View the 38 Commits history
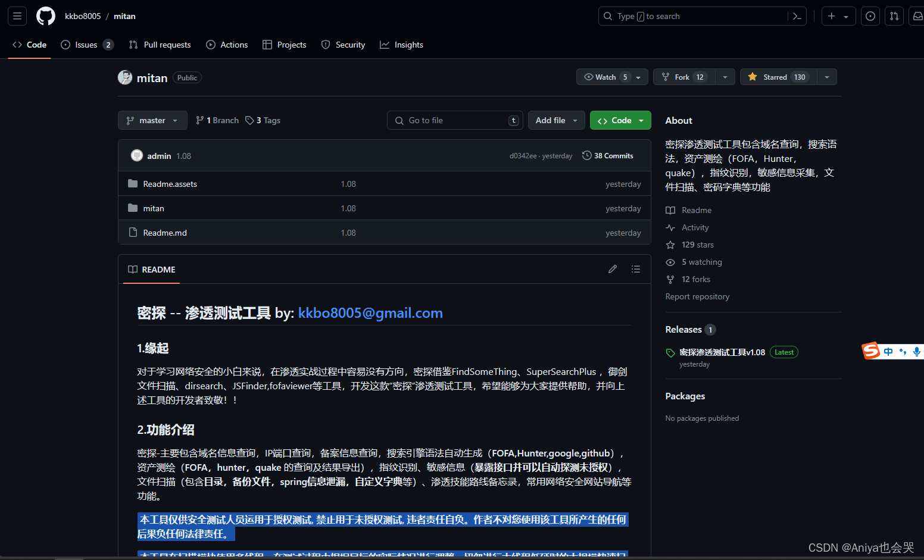Image resolution: width=924 pixels, height=560 pixels. tap(608, 156)
